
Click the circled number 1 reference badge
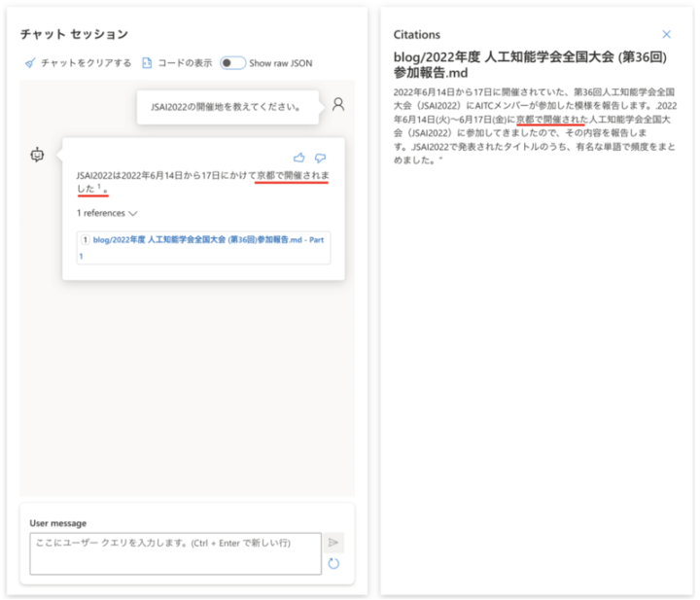pyautogui.click(x=85, y=238)
